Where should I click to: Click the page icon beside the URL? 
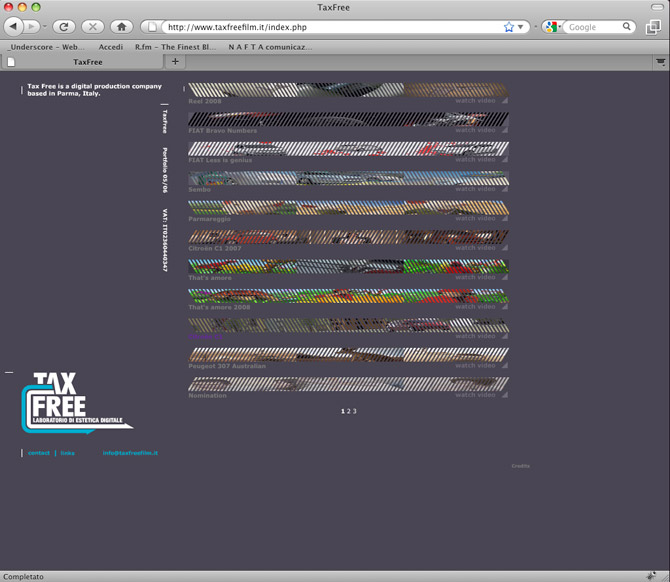click(152, 27)
